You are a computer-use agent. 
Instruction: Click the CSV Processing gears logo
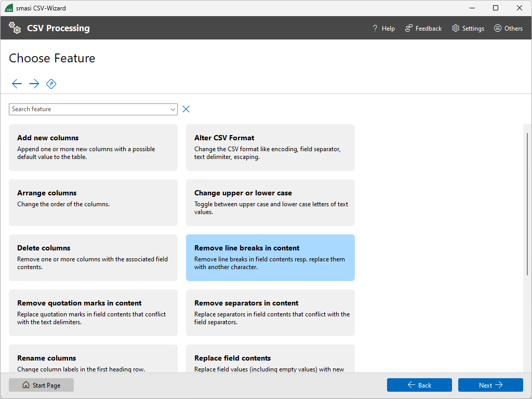pyautogui.click(x=15, y=28)
